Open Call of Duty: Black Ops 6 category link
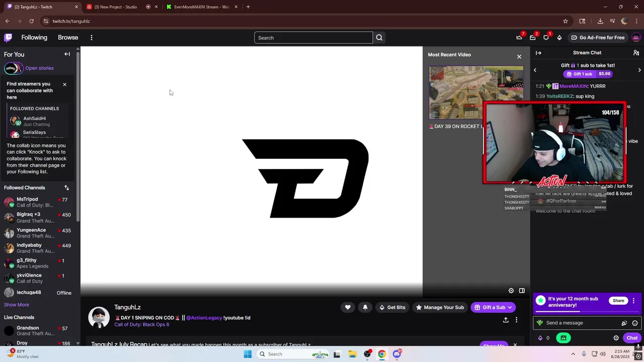Viewport: 644px width, 362px height. click(x=141, y=324)
